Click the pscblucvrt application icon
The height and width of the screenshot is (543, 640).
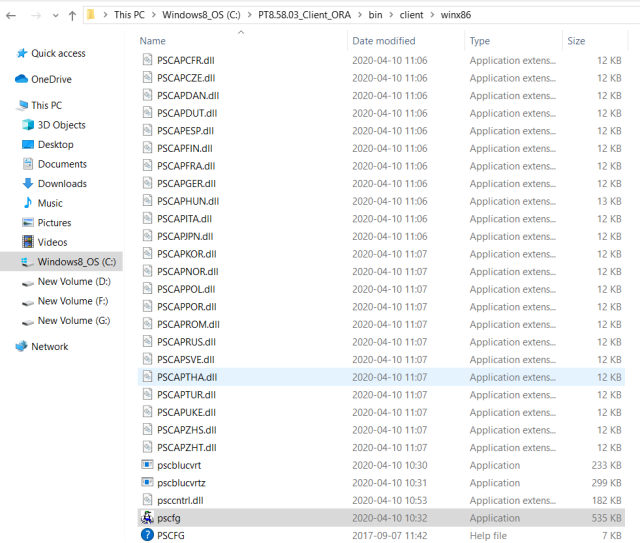147,465
